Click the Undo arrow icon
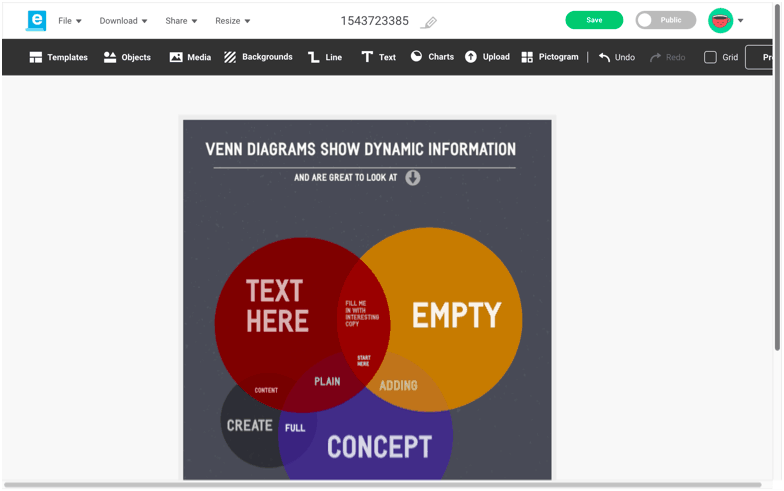784x491 pixels. click(604, 57)
